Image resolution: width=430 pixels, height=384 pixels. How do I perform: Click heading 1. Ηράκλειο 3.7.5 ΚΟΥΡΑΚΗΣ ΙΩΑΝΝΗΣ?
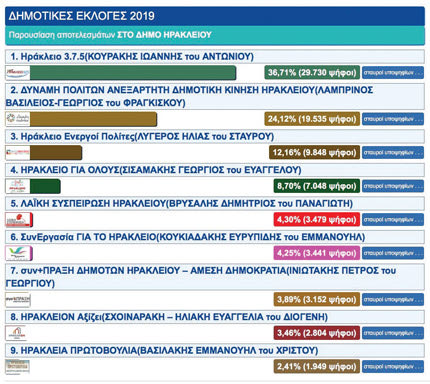pyautogui.click(x=215, y=57)
